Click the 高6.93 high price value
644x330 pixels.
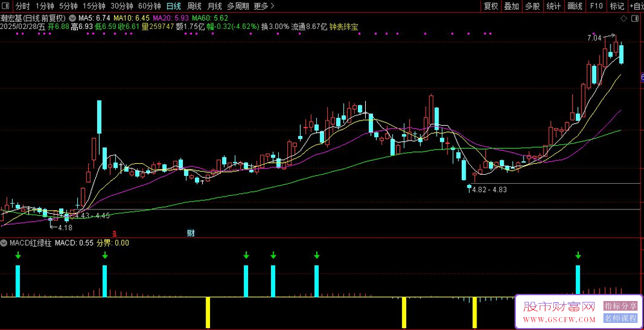81,26
